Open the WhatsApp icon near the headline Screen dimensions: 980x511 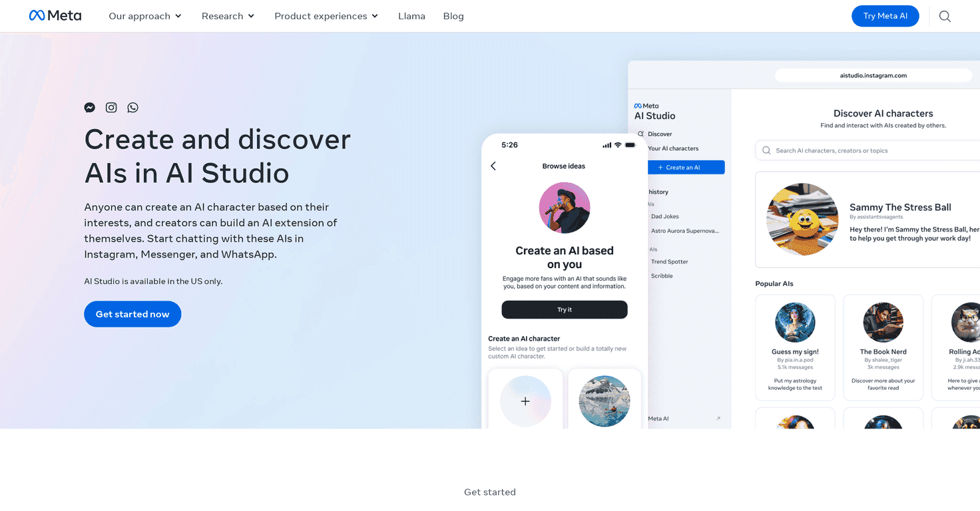coord(132,107)
